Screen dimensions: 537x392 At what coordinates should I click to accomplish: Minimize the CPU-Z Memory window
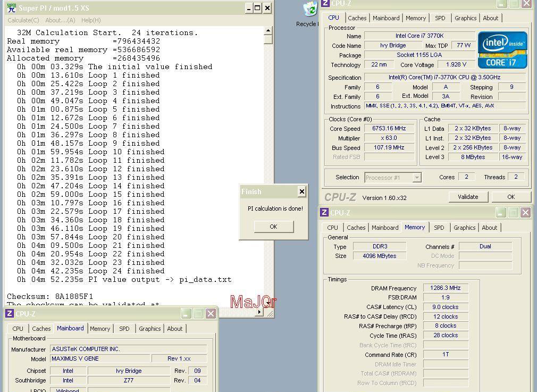tap(501, 213)
